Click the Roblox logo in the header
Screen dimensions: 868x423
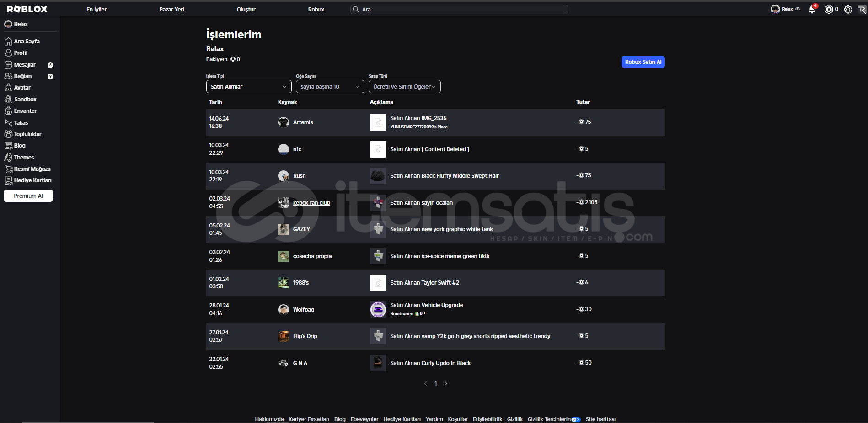pos(27,9)
